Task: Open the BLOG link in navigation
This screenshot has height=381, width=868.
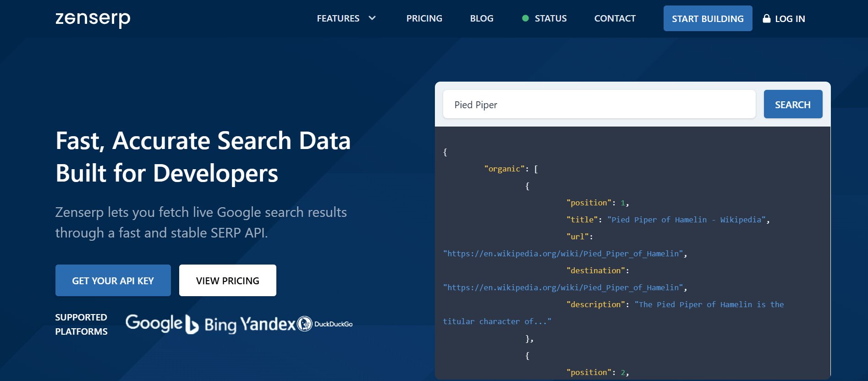Action: coord(482,18)
